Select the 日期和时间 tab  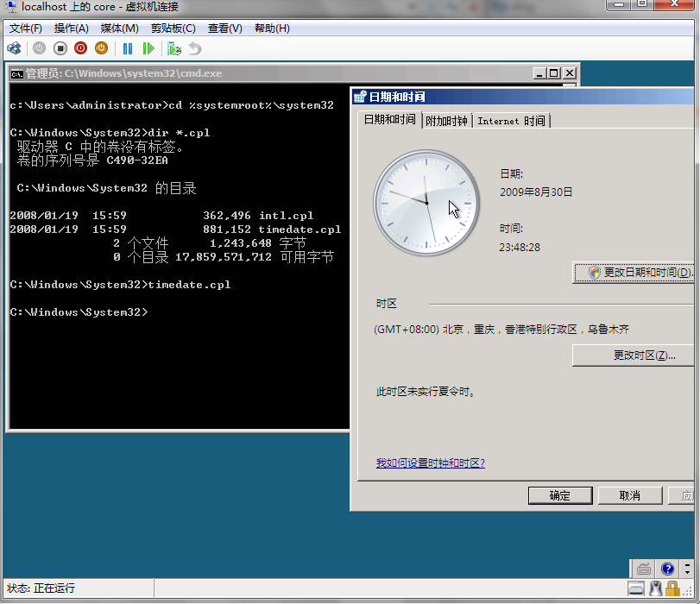390,120
